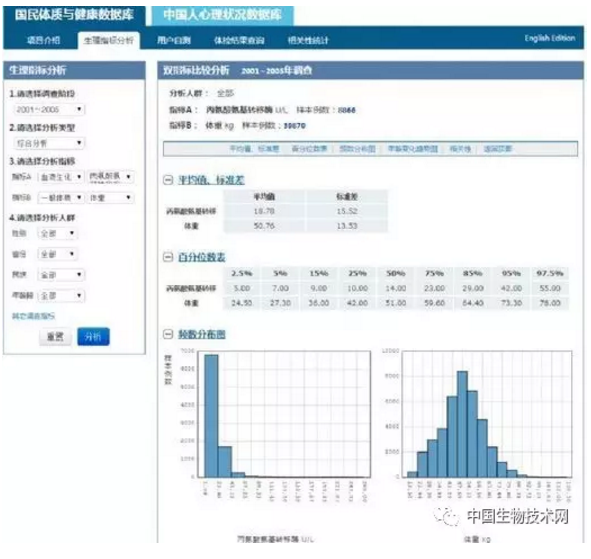Open the 相关性统计 navigation tab
This screenshot has width=591, height=559.
pos(308,40)
